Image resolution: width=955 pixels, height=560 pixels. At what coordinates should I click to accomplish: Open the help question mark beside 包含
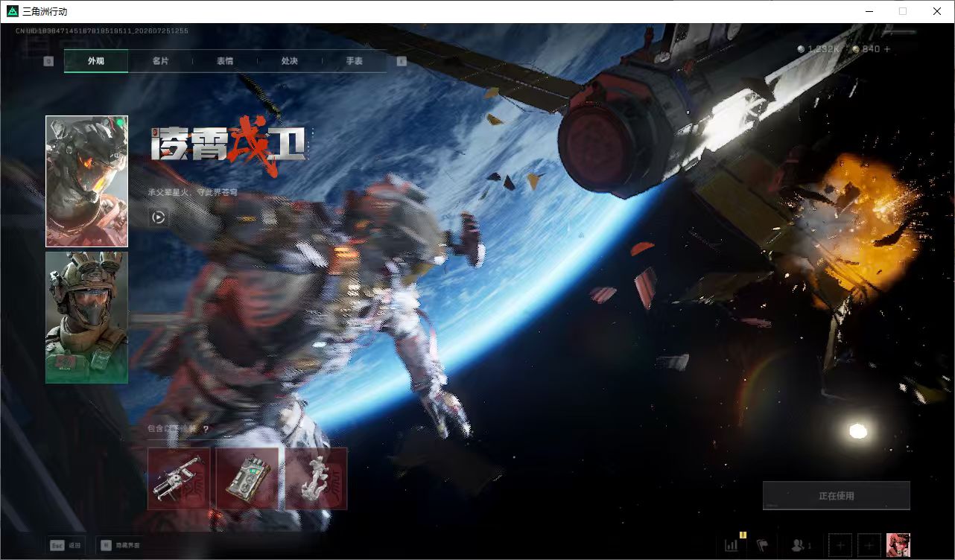click(x=206, y=430)
